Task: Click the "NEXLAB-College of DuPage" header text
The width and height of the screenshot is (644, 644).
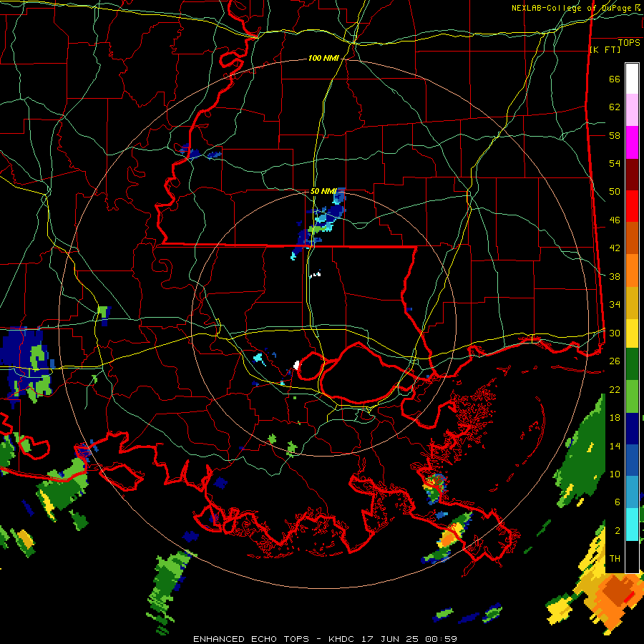Action: (572, 8)
